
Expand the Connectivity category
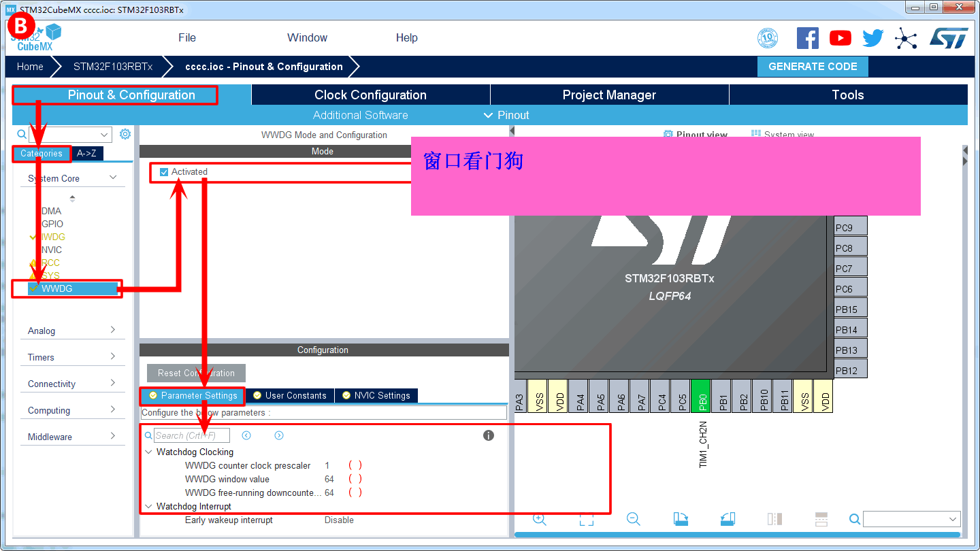tap(73, 384)
